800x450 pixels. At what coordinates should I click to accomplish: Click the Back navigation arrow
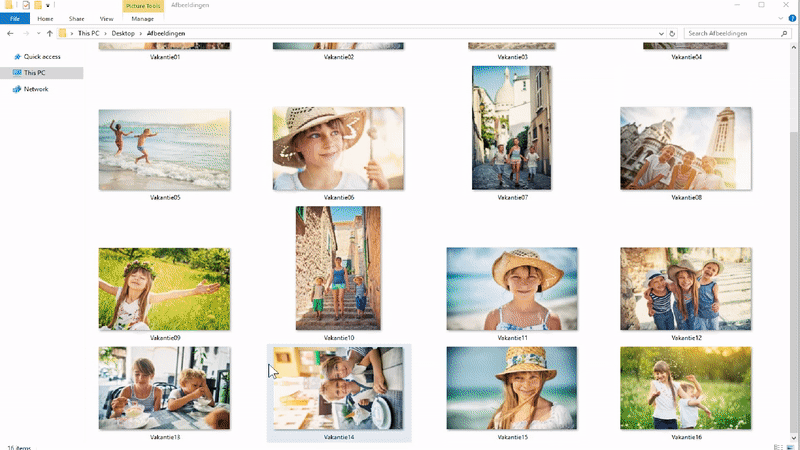[9, 33]
